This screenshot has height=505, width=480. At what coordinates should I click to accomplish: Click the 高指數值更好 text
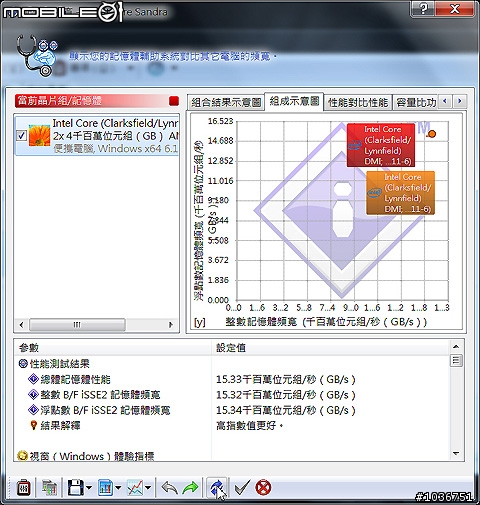click(250, 426)
